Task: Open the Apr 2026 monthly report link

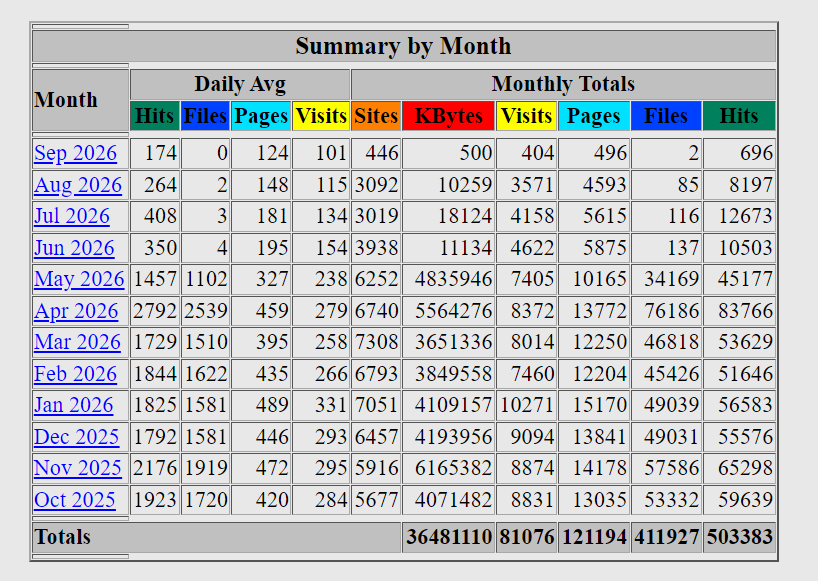Action: point(76,311)
